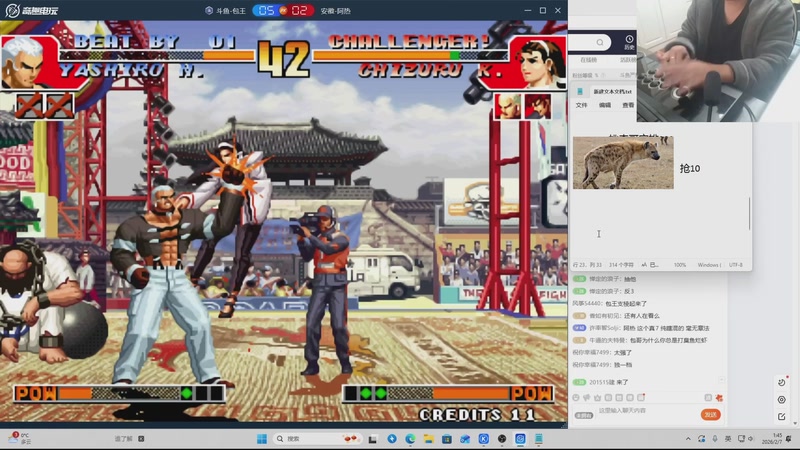Screen dimensions: 800x450
Task: Toggle the 英 input method indicator
Action: click(x=728, y=439)
